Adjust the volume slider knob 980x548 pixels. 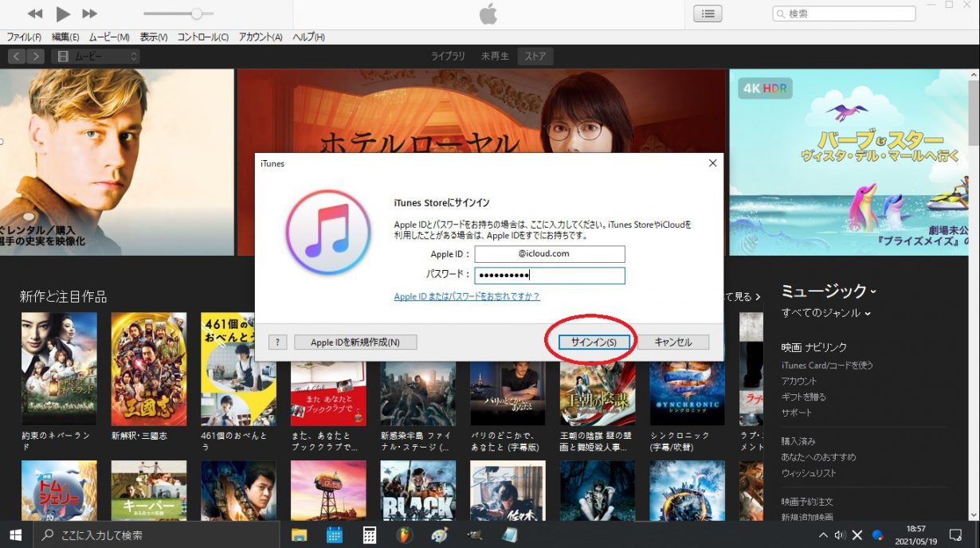point(197,14)
